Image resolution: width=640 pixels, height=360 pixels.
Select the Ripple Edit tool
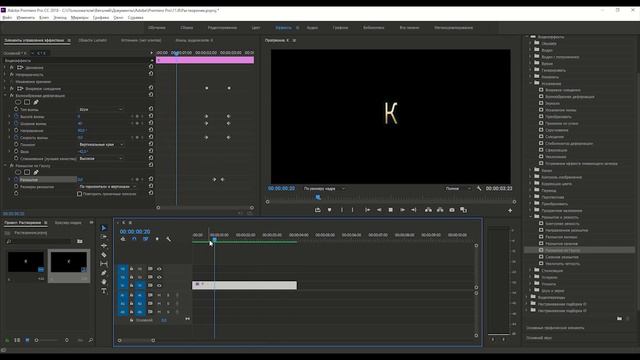(104, 246)
